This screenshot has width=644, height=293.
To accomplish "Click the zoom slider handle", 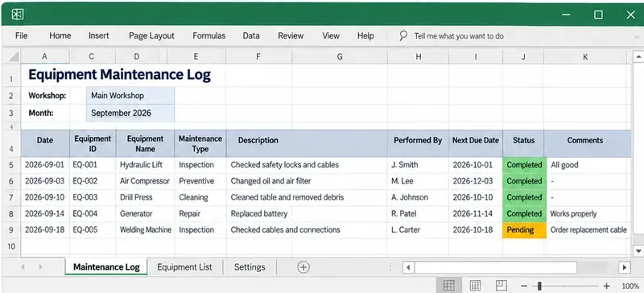I will tap(539, 286).
